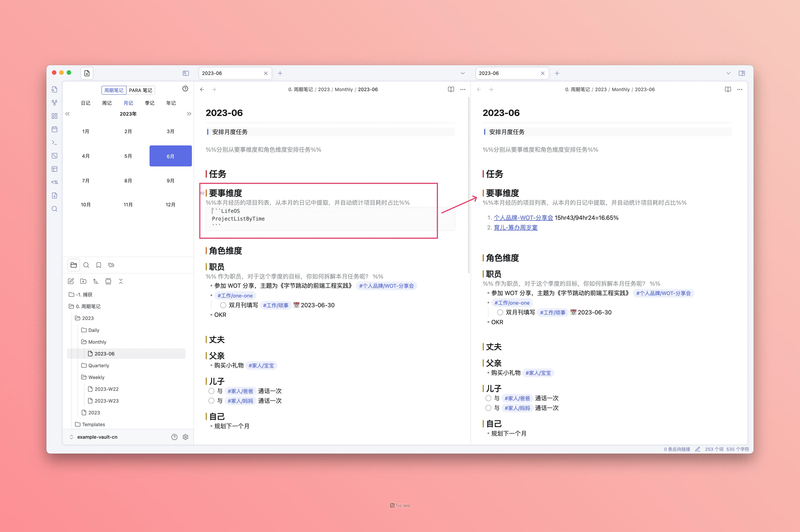Click the bookmarks icon in sidebar tabs
Screen dimensions: 800x532
coord(98,265)
